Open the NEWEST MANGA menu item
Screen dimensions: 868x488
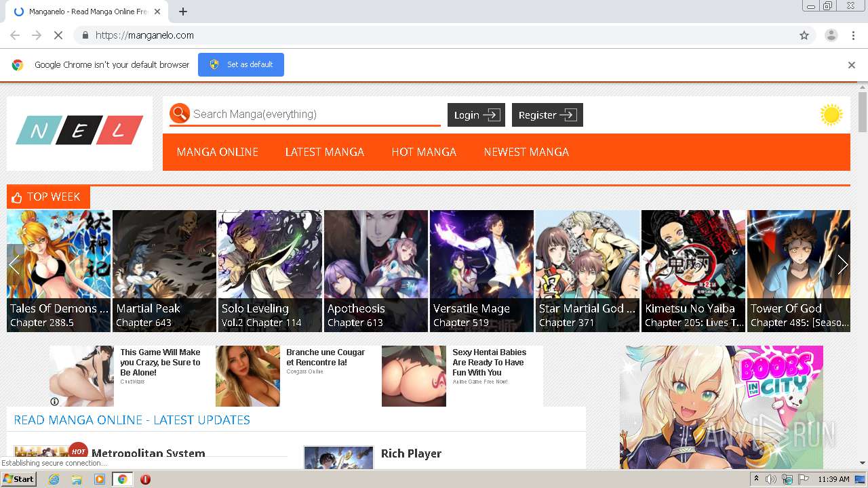point(526,152)
